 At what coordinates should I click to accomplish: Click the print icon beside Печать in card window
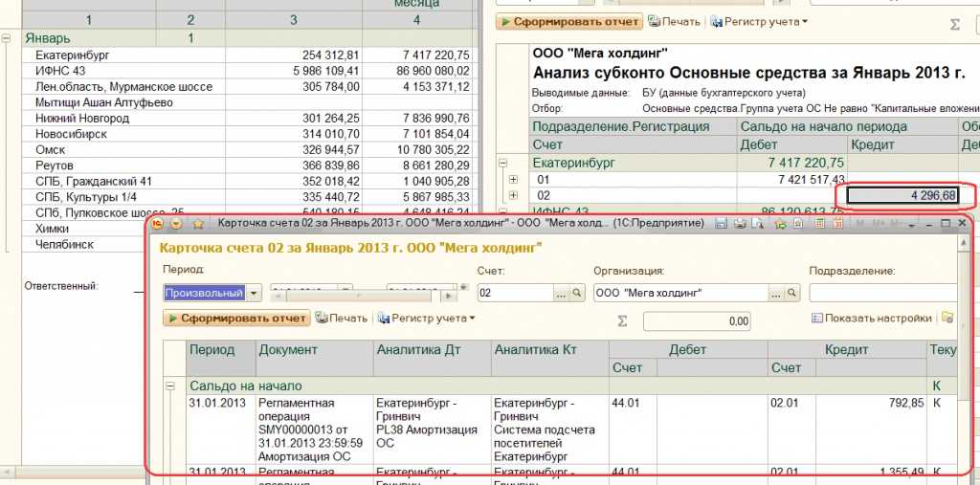pyautogui.click(x=323, y=319)
